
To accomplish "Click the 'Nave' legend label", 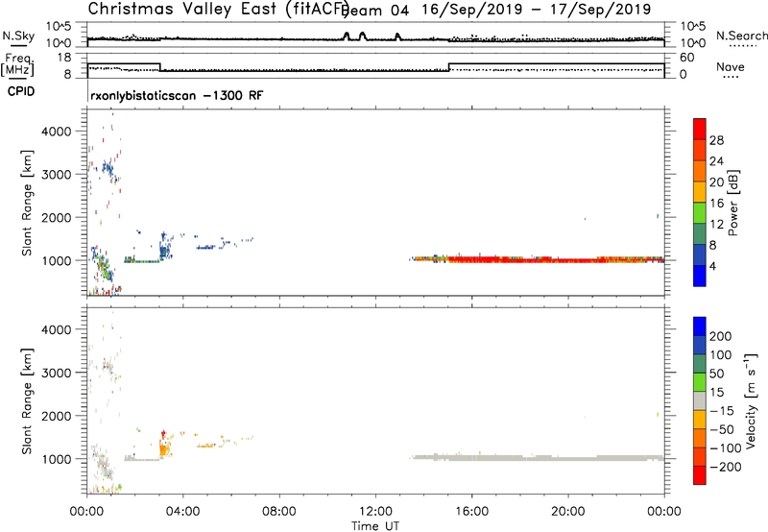I will 730,66.
